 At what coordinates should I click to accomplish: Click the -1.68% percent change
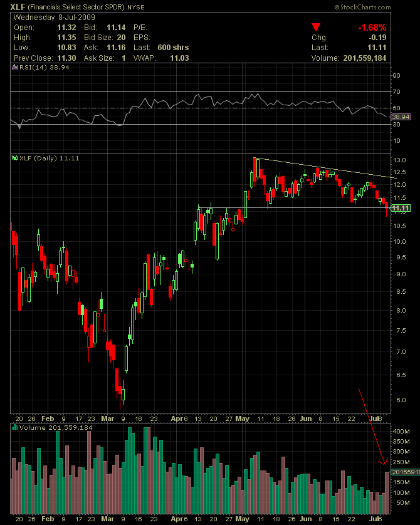372,28
